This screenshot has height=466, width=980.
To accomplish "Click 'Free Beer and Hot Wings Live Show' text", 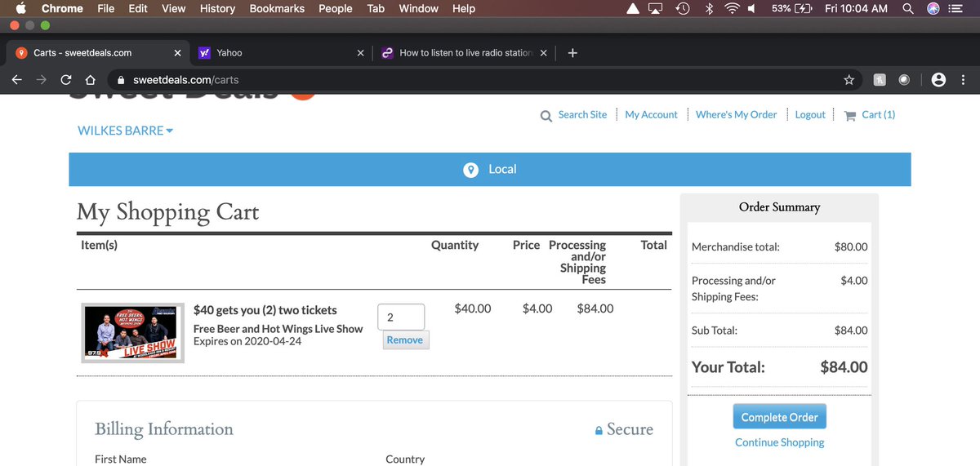I will pos(278,328).
